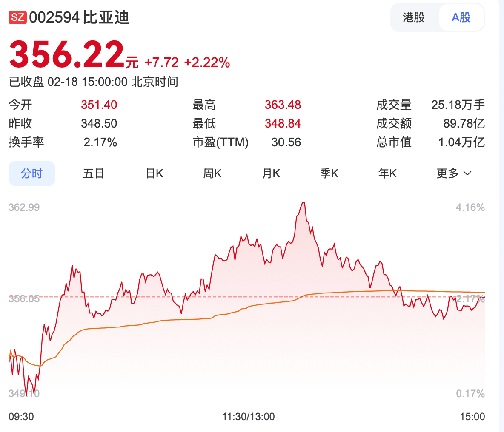
Task: Click the chart axis label 0.17%
Action: (x=470, y=393)
